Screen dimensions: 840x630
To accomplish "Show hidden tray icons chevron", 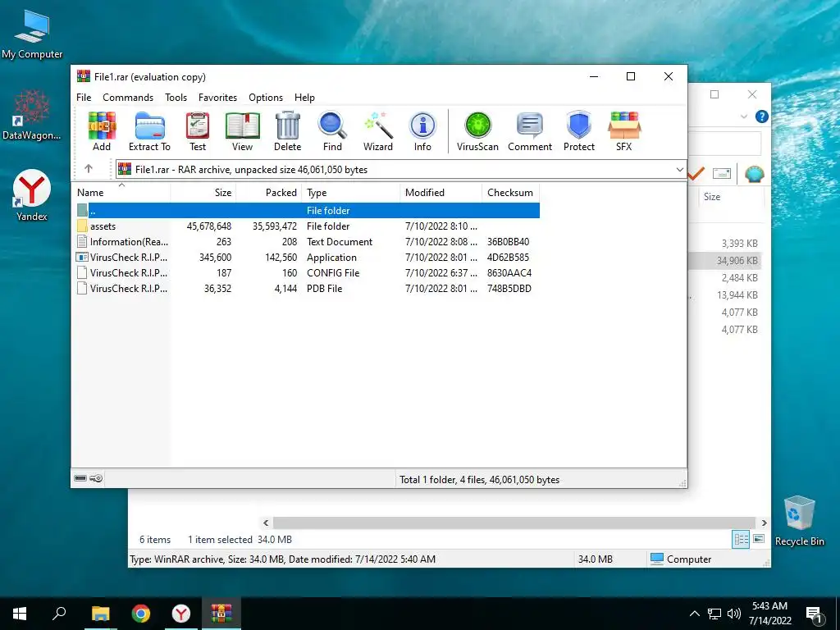I will point(694,614).
